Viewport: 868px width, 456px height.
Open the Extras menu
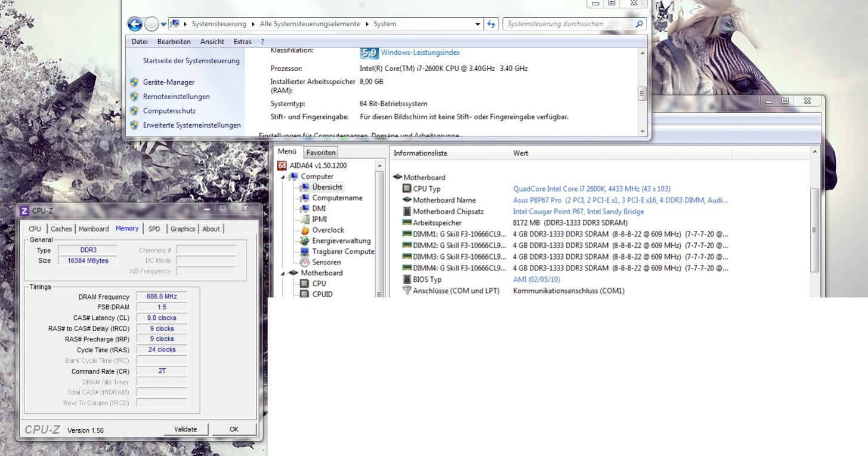pyautogui.click(x=243, y=41)
